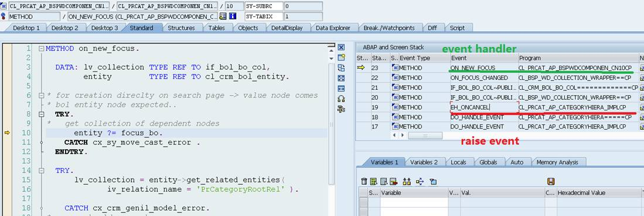Click yellow arrow marker beside editor line 10
This screenshot has height=216, width=644.
click(7, 133)
